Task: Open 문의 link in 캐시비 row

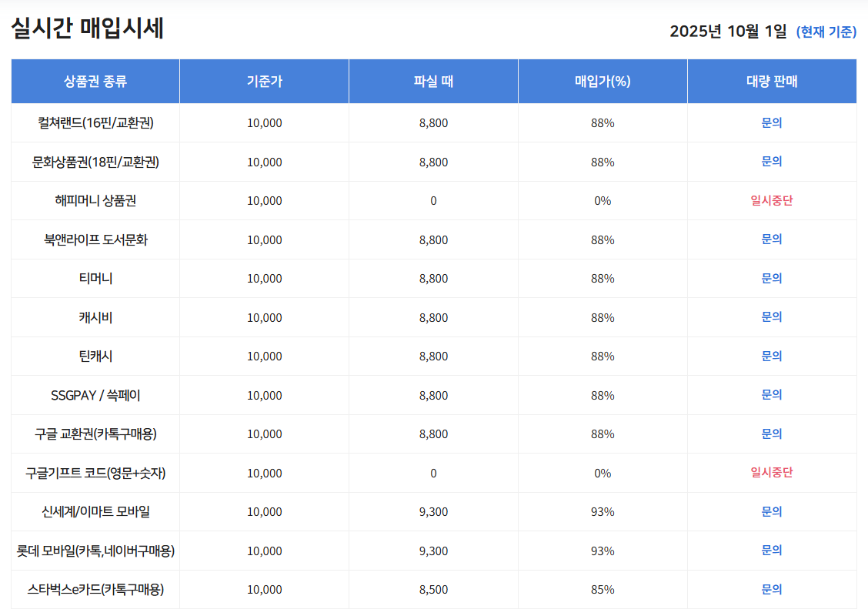Action: [x=772, y=317]
